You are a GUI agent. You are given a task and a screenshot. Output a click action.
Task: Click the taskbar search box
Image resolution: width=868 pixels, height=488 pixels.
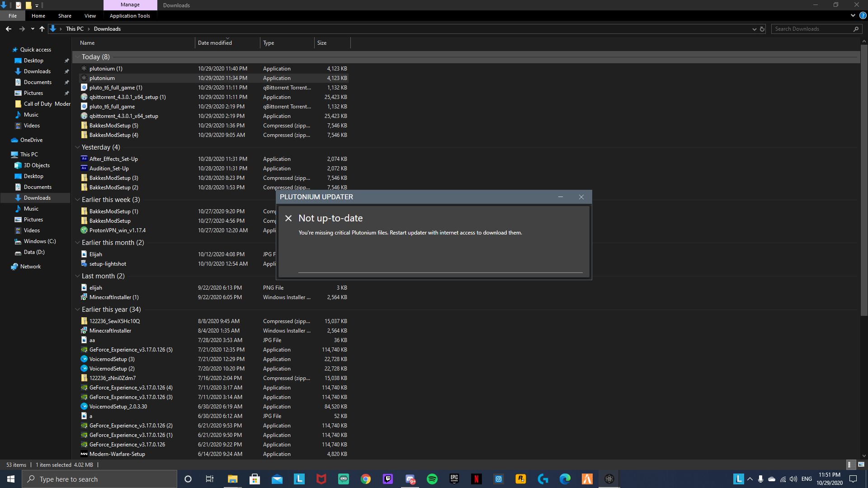[x=99, y=479]
